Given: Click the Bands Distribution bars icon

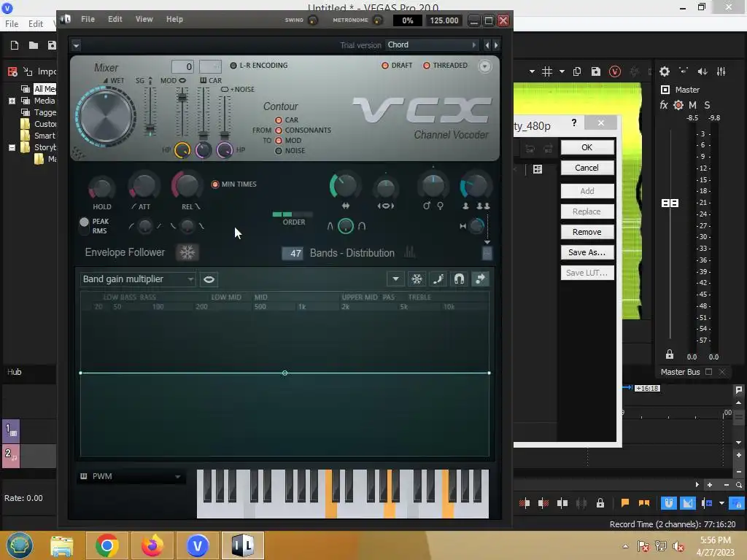Looking at the screenshot, I should [x=410, y=252].
